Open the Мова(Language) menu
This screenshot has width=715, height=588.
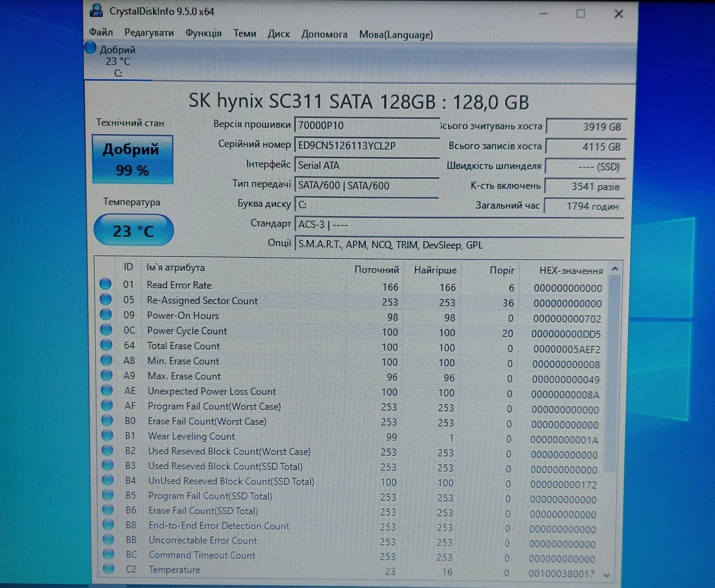[x=396, y=35]
